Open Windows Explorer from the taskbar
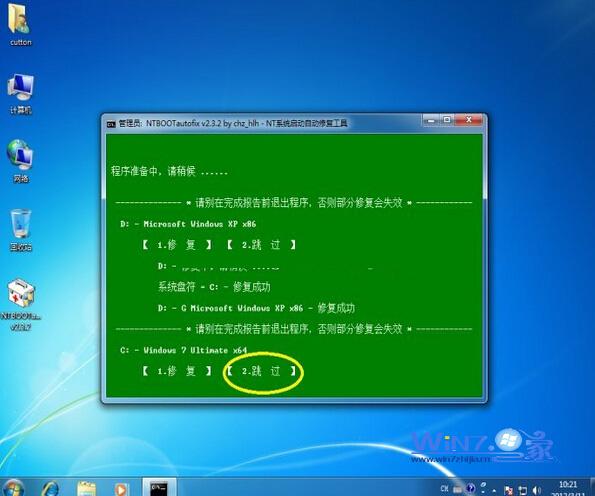The width and height of the screenshot is (595, 496). 87,489
